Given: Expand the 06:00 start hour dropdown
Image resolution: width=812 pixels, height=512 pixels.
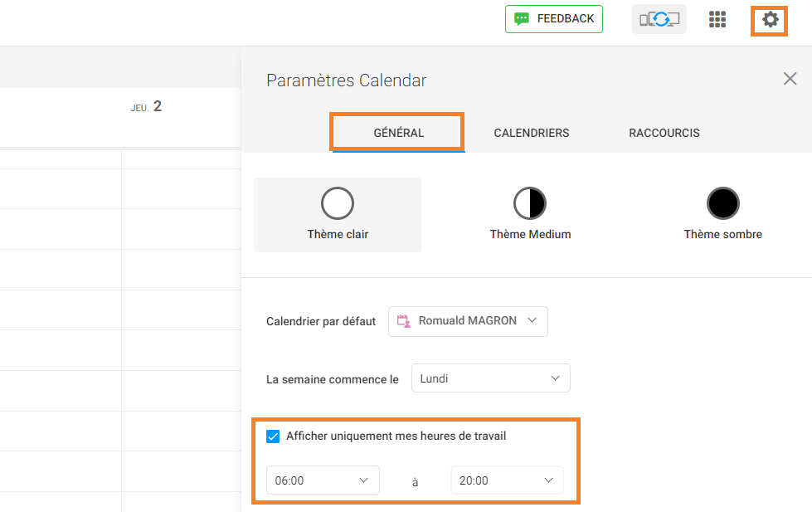Looking at the screenshot, I should [x=323, y=480].
